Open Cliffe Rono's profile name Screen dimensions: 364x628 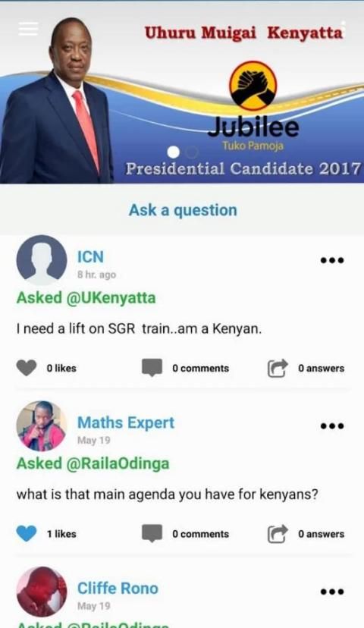(x=118, y=589)
